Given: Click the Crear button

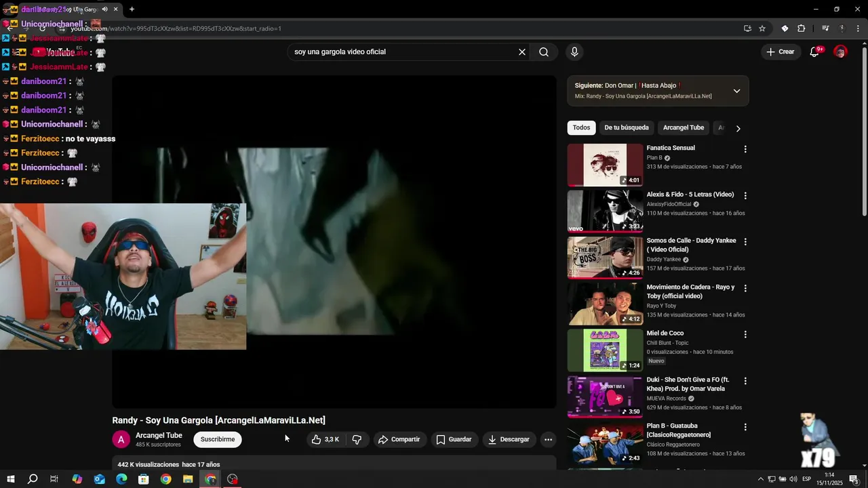Looking at the screenshot, I should click(x=780, y=52).
